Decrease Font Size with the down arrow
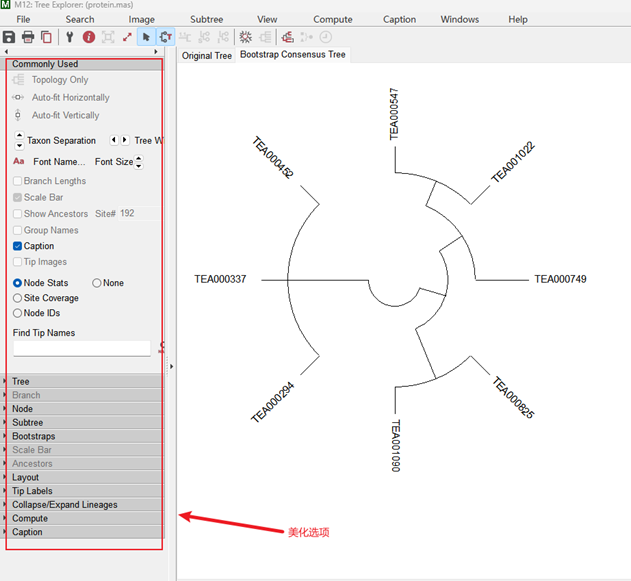 coord(138,166)
